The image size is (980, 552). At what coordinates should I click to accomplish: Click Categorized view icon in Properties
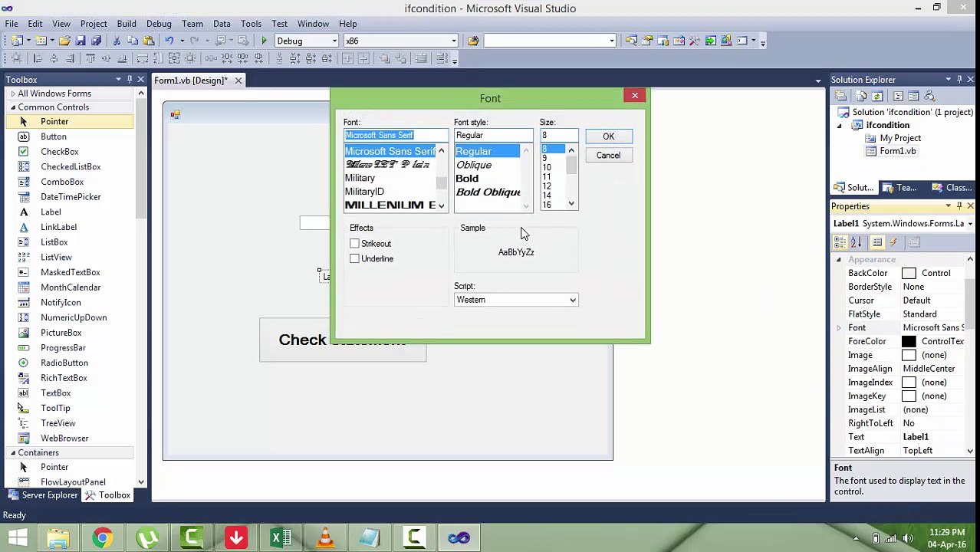point(841,242)
